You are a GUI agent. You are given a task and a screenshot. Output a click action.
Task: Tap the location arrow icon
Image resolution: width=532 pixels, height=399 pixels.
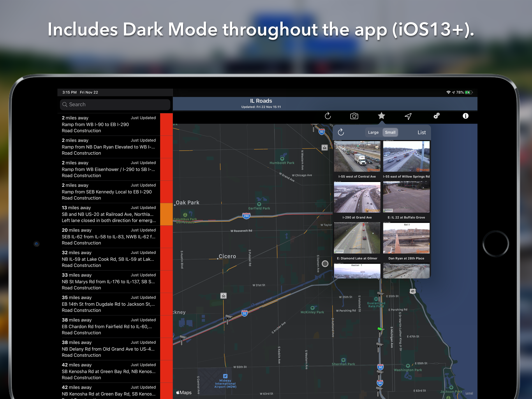[408, 116]
